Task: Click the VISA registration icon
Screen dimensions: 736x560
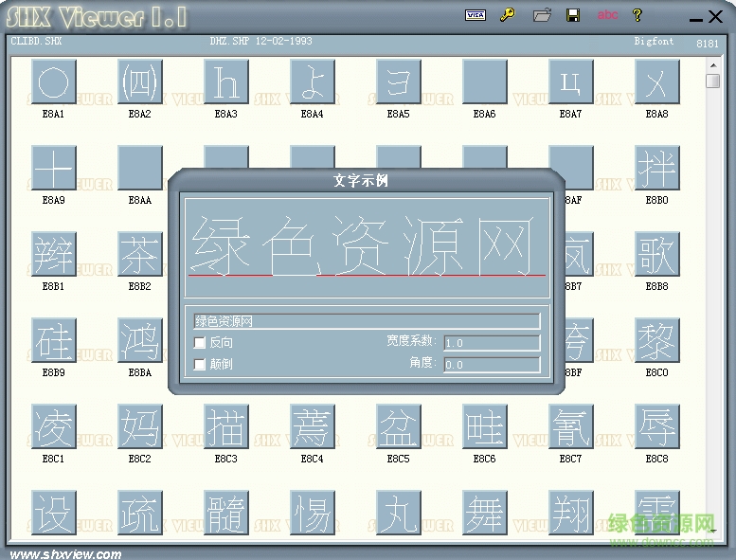Action: (475, 15)
